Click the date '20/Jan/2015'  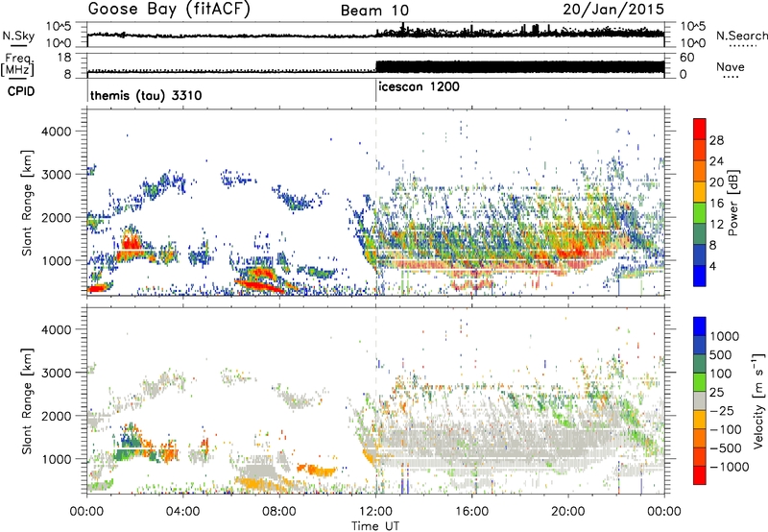click(613, 9)
